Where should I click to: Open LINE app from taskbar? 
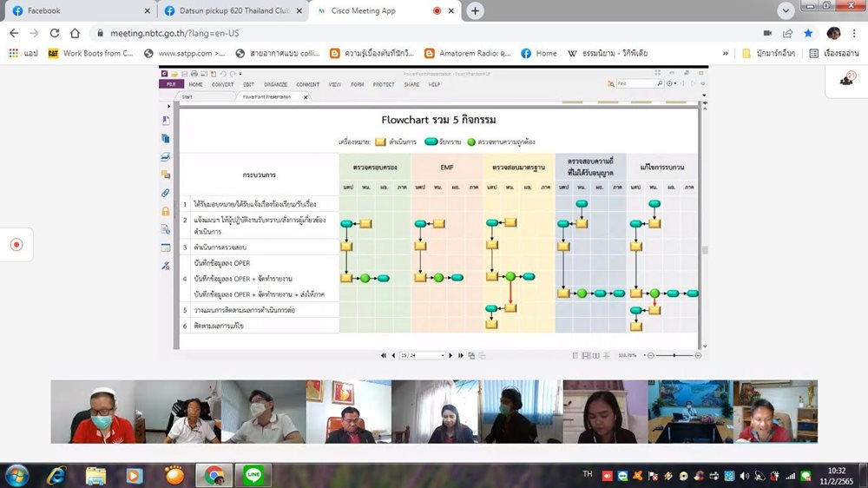coord(253,475)
